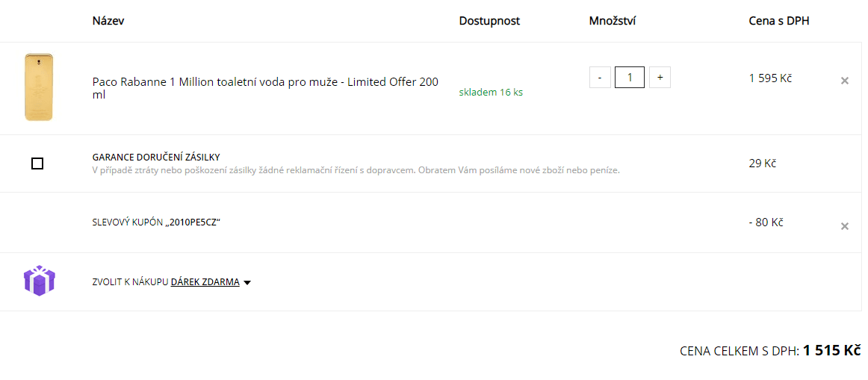Viewport: 868px width, 380px height.
Task: Remove the Paco Rabanne product from cart
Action: (x=845, y=81)
